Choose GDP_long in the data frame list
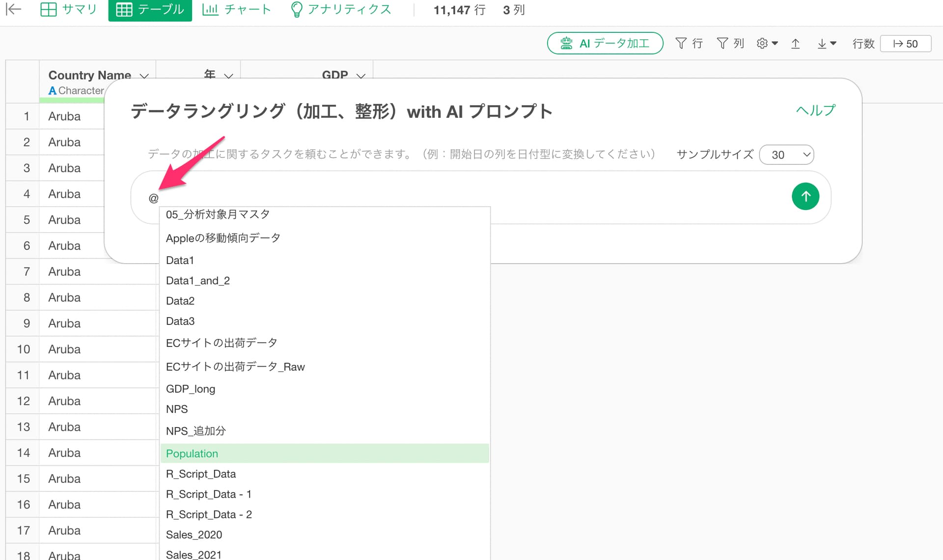This screenshot has width=943, height=560. coord(191,389)
